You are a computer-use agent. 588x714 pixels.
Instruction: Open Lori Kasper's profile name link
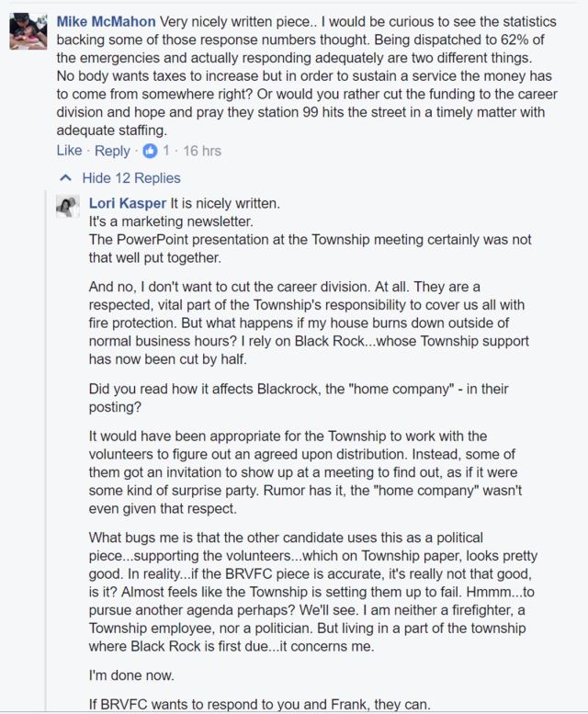coord(130,204)
